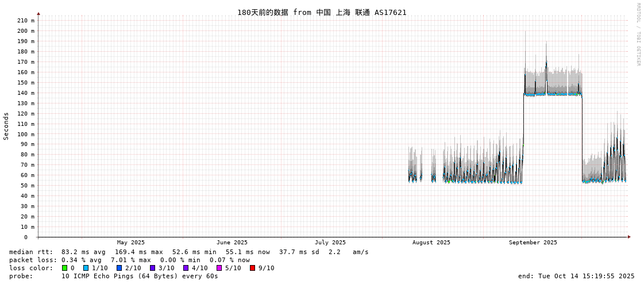
Task: Select the blue 2/10 loss color swatch
Action: pos(119,268)
